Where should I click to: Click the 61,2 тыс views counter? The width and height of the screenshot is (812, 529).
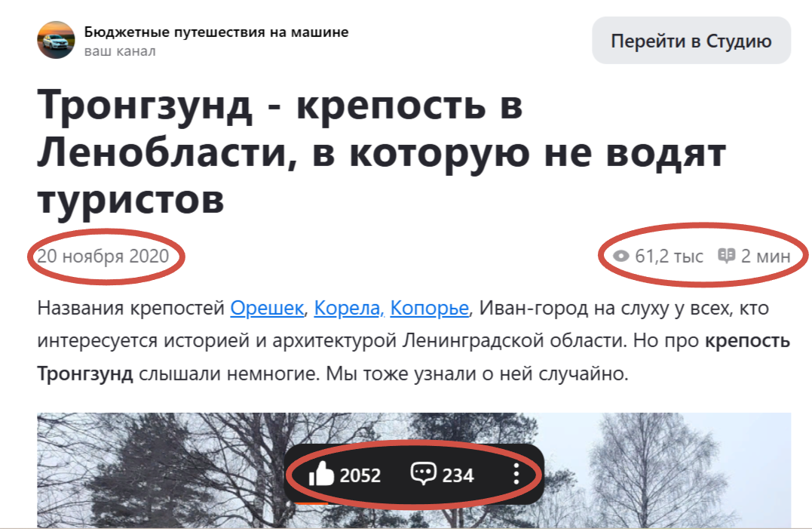(669, 256)
